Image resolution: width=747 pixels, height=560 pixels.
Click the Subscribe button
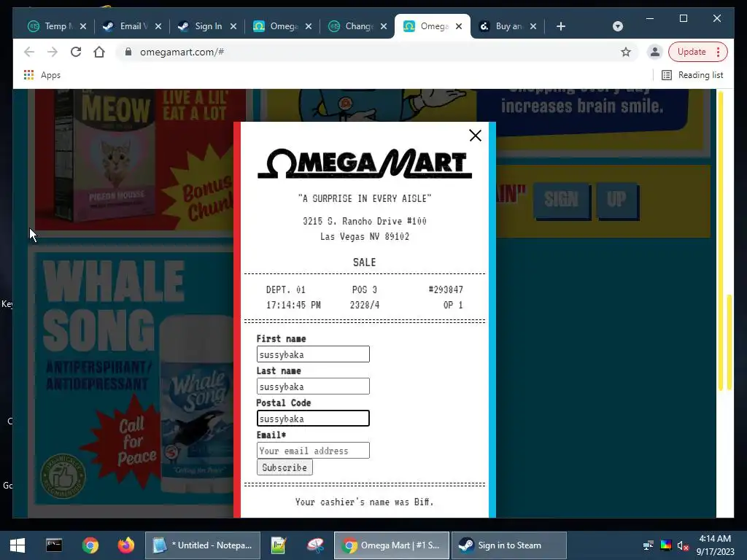(x=285, y=467)
